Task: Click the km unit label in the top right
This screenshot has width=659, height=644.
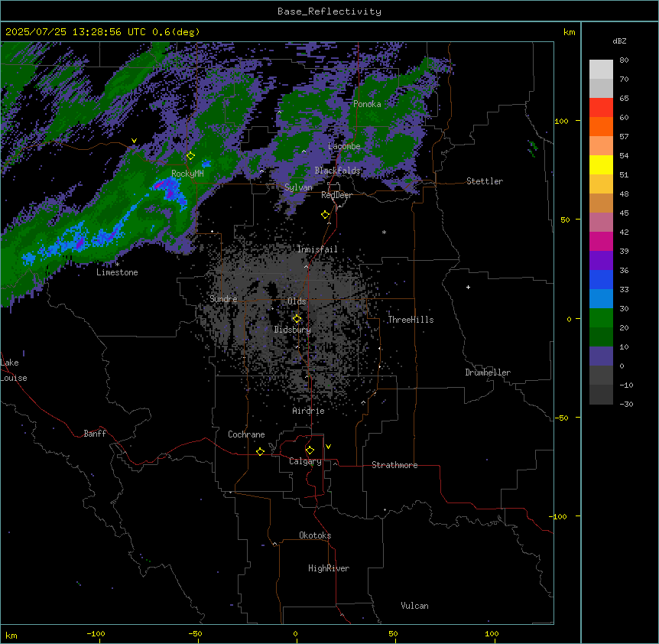Action: pyautogui.click(x=570, y=32)
